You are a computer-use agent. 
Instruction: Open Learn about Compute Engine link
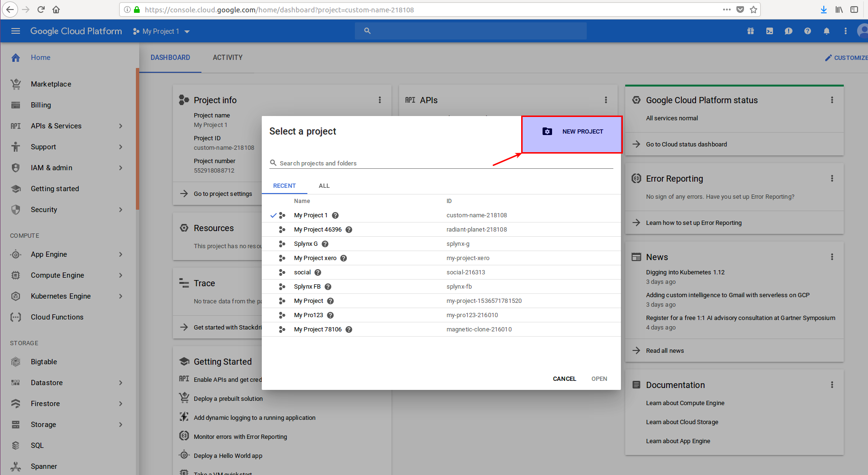(685, 403)
